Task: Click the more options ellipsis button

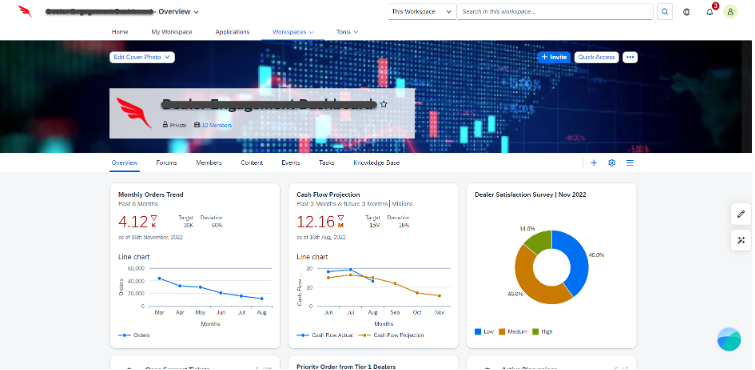Action: [x=630, y=57]
